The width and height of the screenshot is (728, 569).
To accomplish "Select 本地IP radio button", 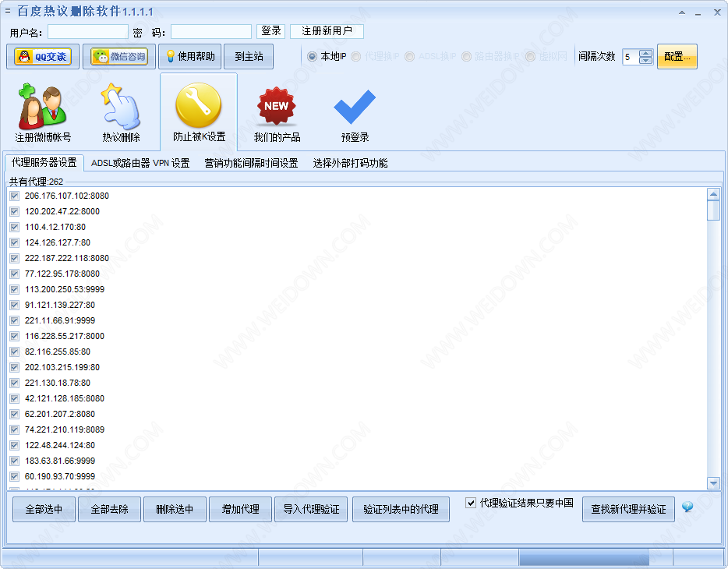I will [312, 57].
